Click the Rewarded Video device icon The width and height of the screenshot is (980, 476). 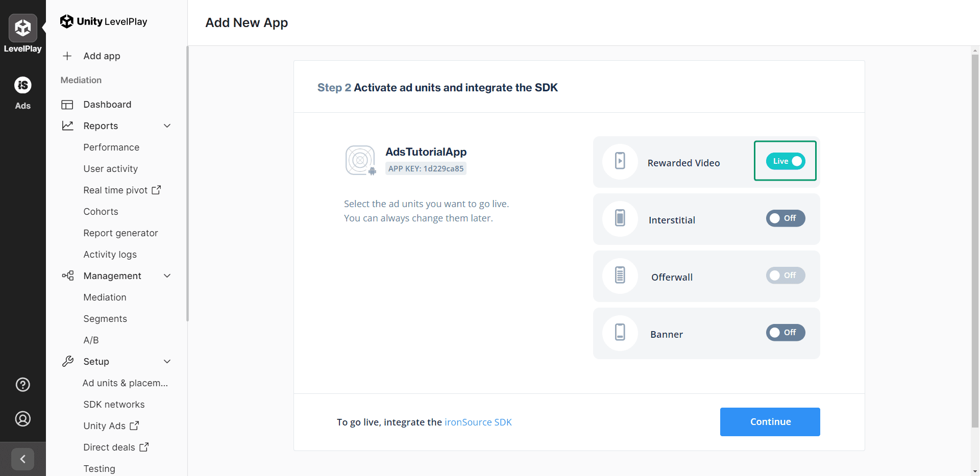click(x=619, y=161)
